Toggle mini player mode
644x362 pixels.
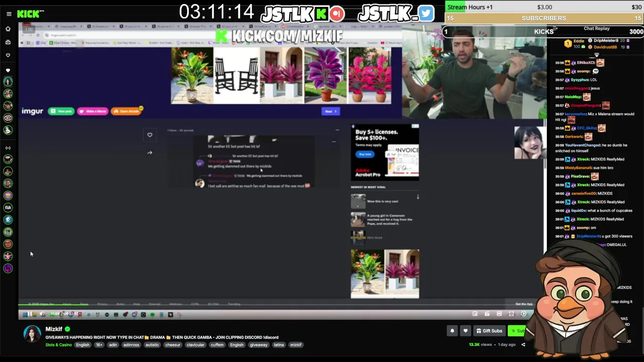tap(475, 314)
